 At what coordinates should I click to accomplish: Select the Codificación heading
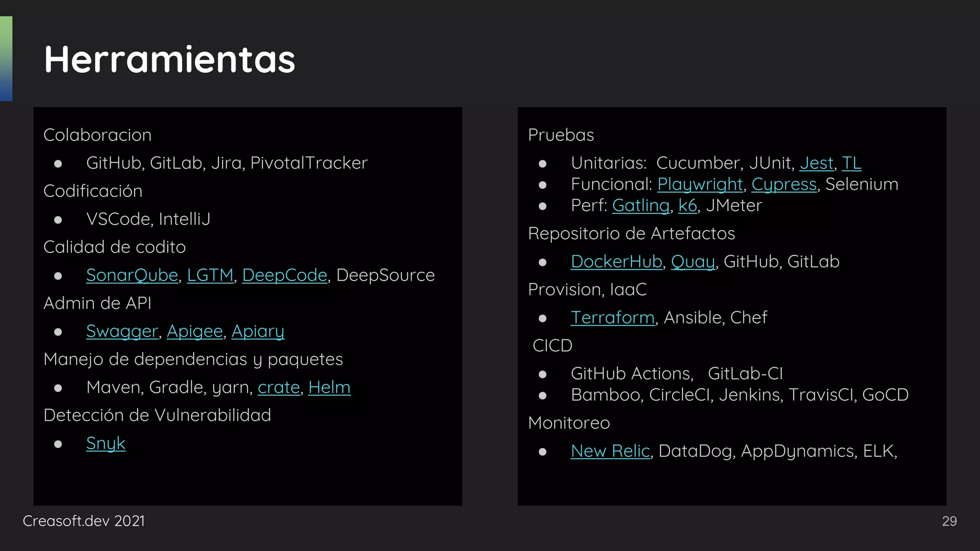point(93,191)
